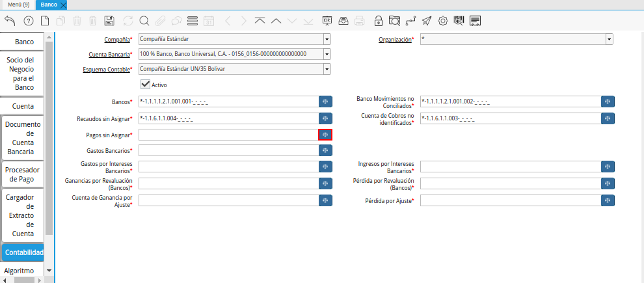Open the Cuenta Bancaria dropdown arrow
The image size is (644, 283).
[x=327, y=54]
